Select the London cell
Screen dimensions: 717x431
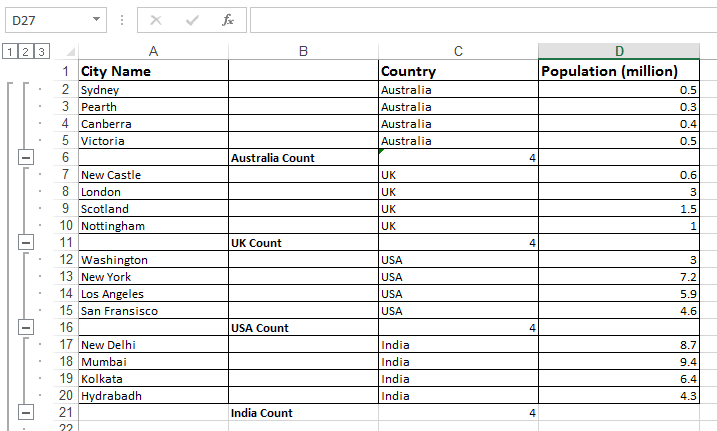point(154,192)
